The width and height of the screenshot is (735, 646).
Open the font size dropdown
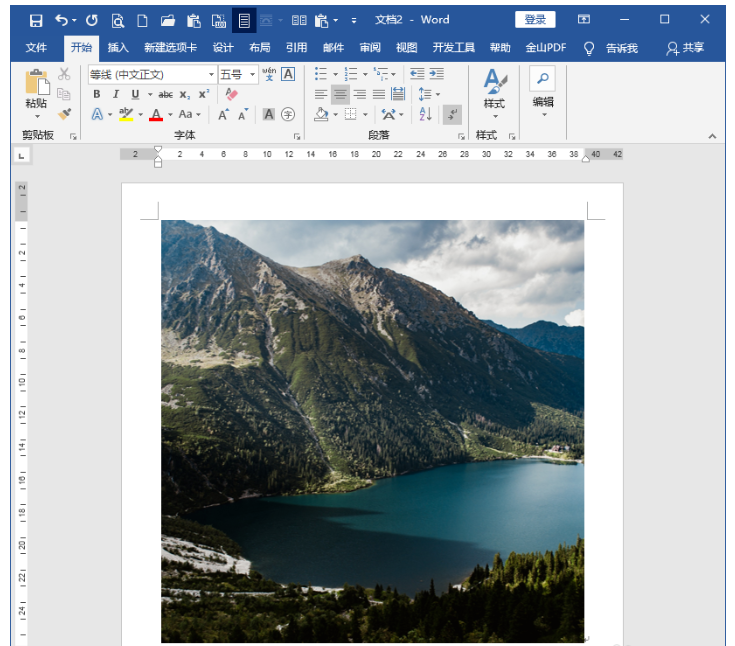(253, 75)
